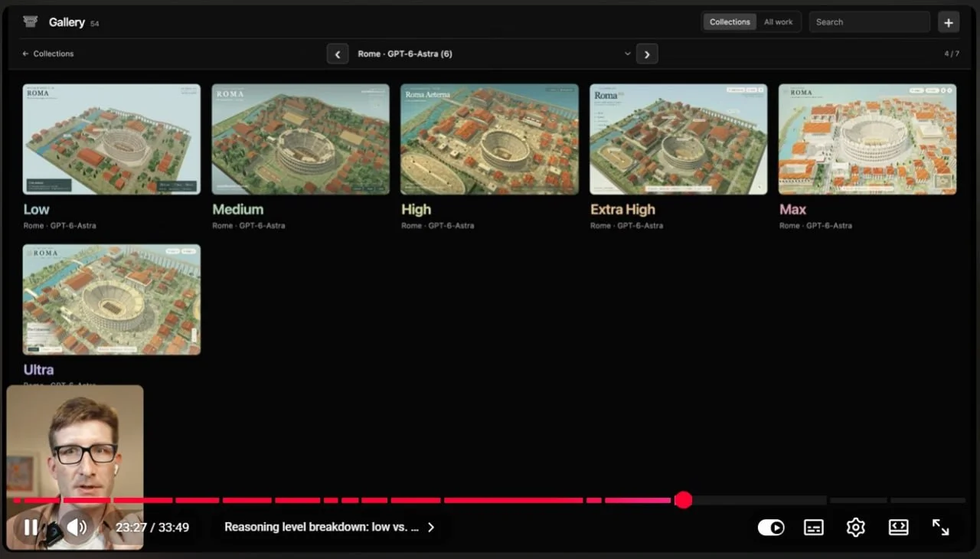
Task: Click the 'Reasoning level breakdown' chapter title
Action: [x=322, y=527]
